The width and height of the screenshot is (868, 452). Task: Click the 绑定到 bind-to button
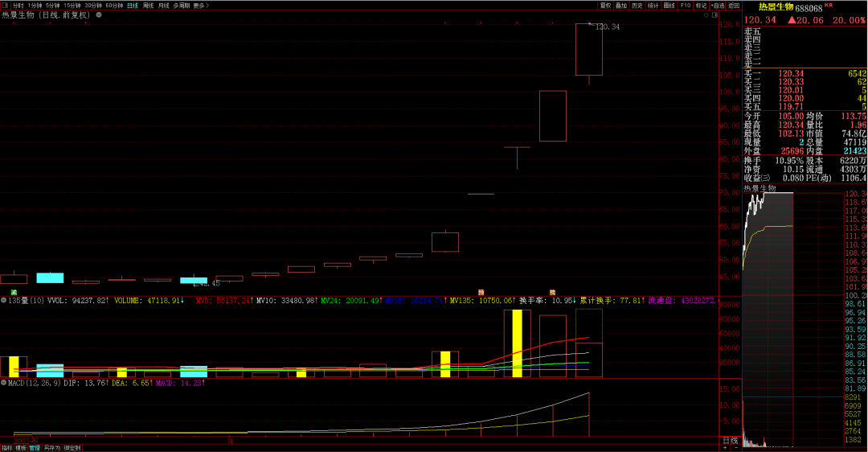coord(72,448)
